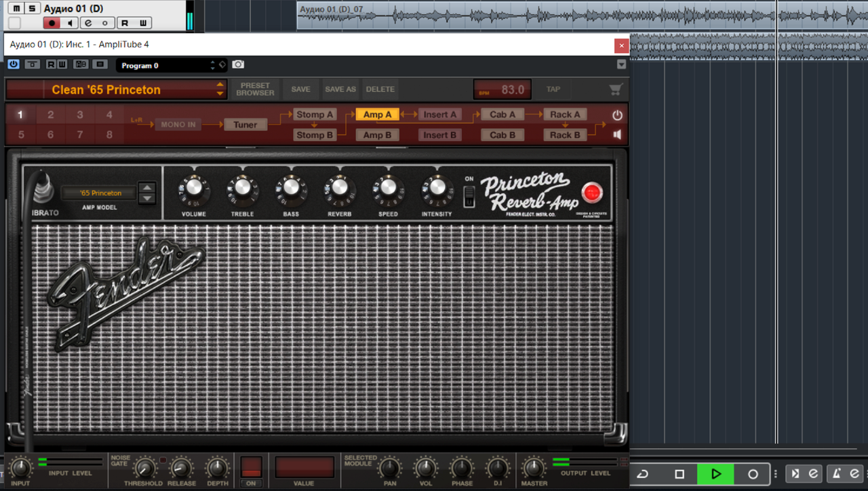Image resolution: width=868 pixels, height=491 pixels.
Task: Open the Rack B module
Action: [x=565, y=135]
